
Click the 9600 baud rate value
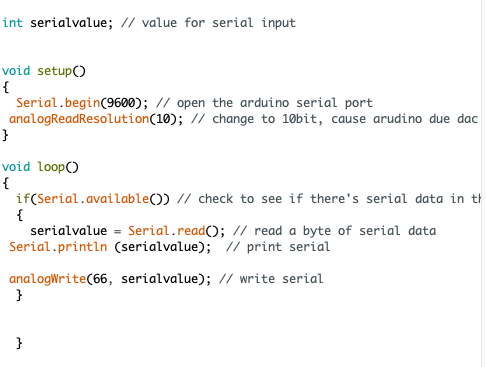121,103
